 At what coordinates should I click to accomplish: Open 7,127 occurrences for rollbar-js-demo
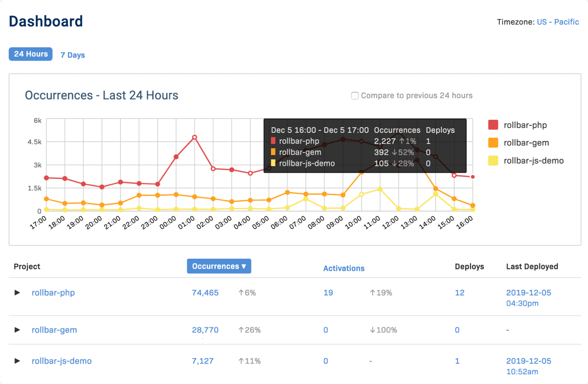203,361
